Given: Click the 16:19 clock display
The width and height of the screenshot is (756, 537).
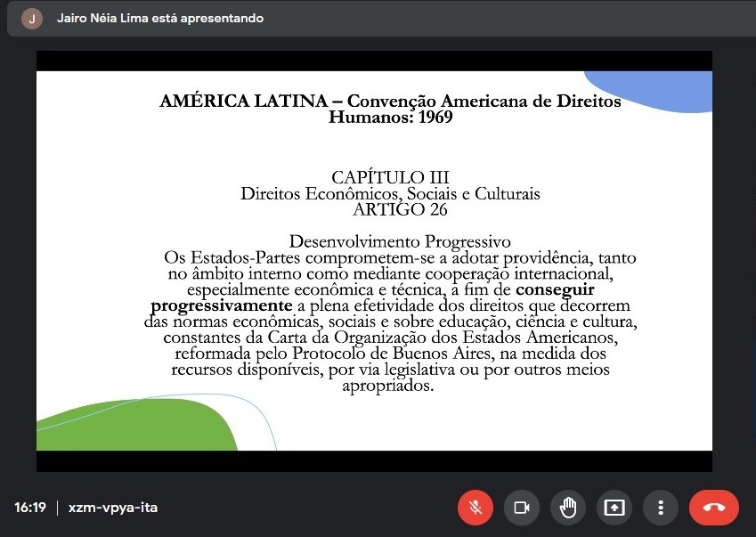Looking at the screenshot, I should point(29,508).
